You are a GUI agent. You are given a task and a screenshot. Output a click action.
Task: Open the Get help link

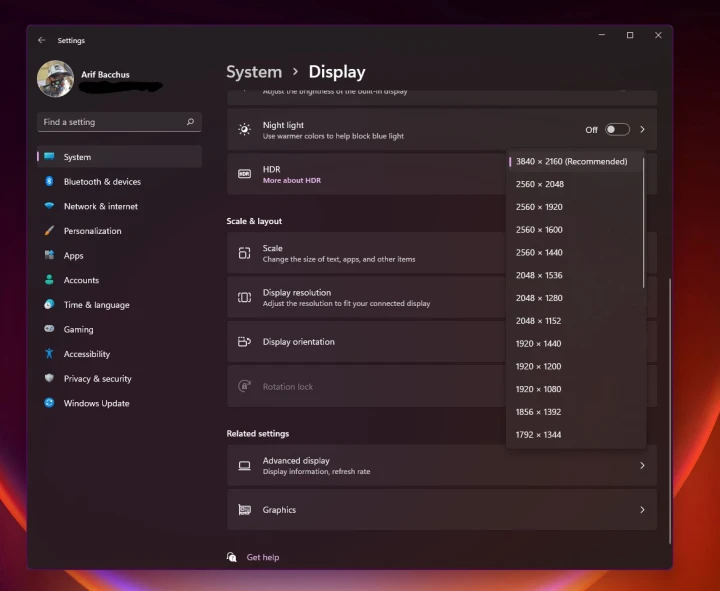click(263, 557)
